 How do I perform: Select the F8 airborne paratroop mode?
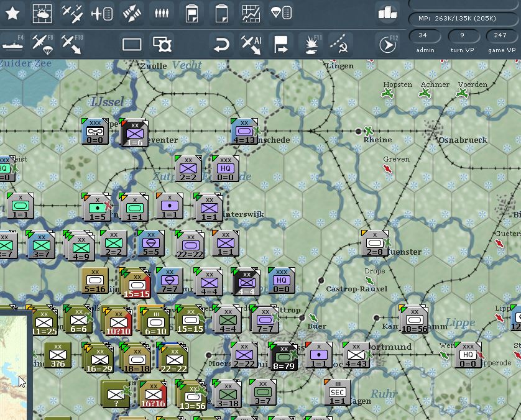42,43
